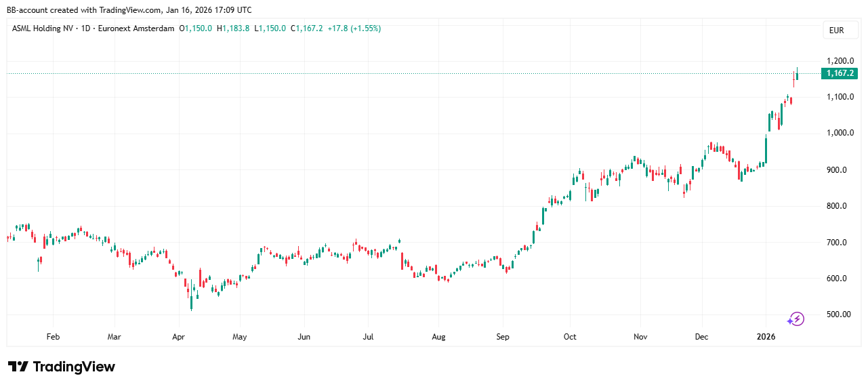Screen dimensions: 868x387
Task: Click the 500.0 price axis label
Action: [839, 314]
